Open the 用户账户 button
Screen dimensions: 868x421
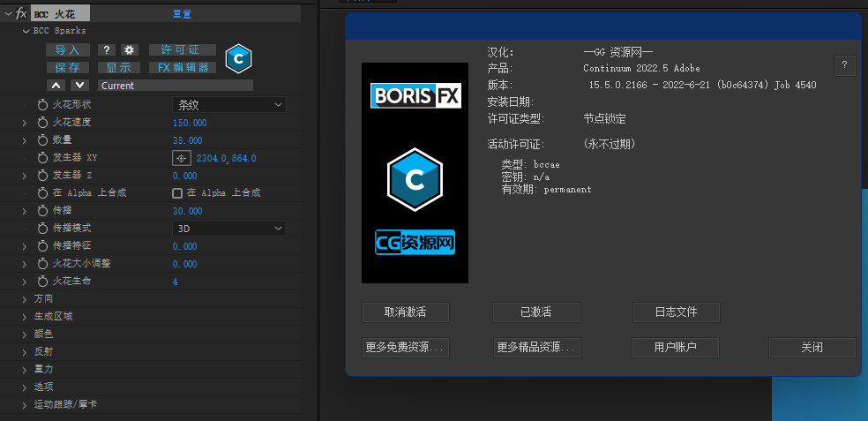676,348
